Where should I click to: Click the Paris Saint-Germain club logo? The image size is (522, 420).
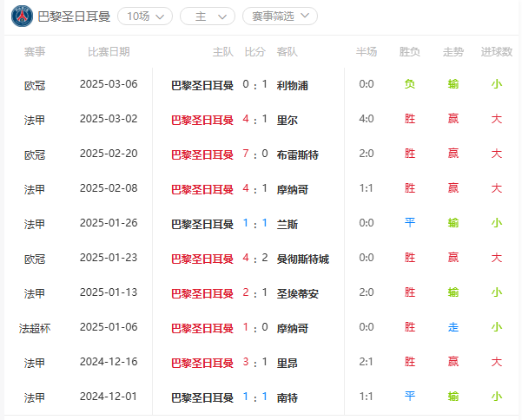pos(22,16)
